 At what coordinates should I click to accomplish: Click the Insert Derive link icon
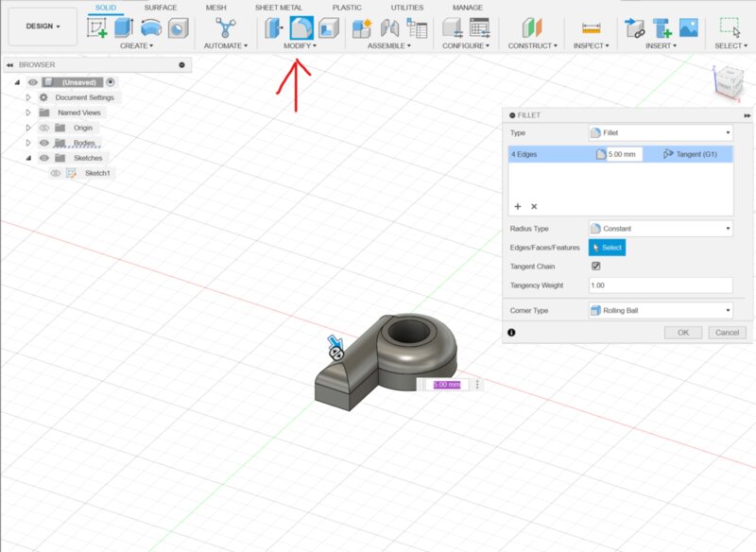[634, 28]
